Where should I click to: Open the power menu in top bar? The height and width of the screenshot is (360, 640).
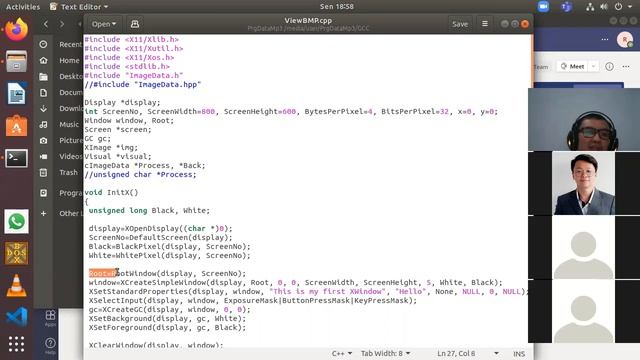click(618, 7)
